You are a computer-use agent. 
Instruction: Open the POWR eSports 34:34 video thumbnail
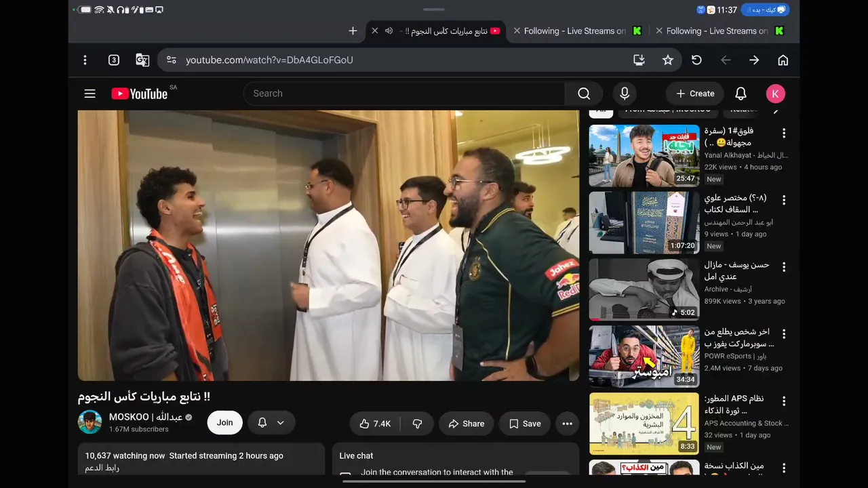coord(644,357)
